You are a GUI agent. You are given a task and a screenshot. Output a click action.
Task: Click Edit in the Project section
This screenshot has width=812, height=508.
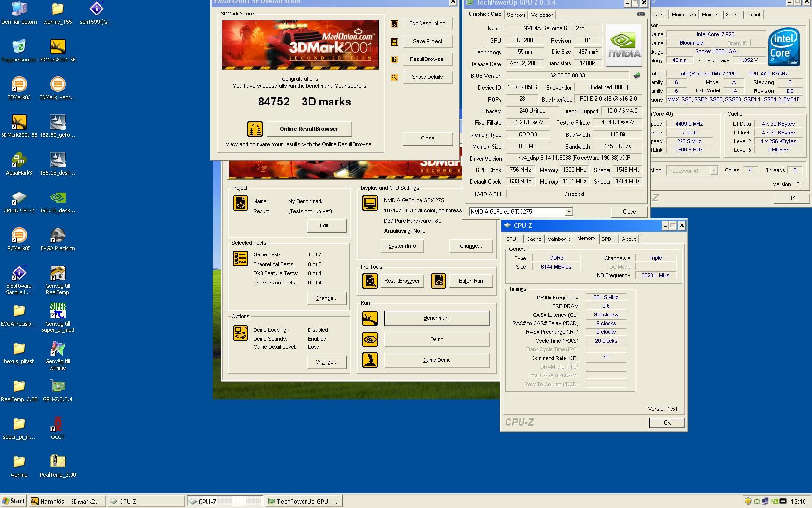tap(326, 225)
